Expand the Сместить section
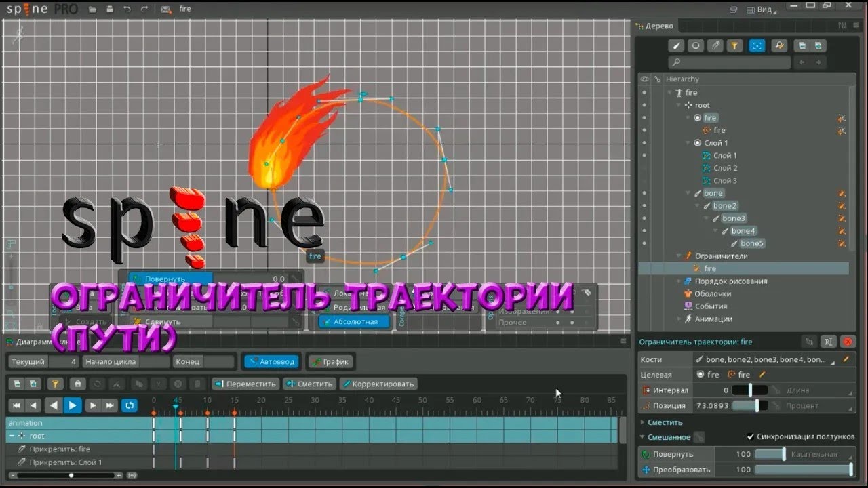Image resolution: width=868 pixels, height=488 pixels. pos(642,422)
